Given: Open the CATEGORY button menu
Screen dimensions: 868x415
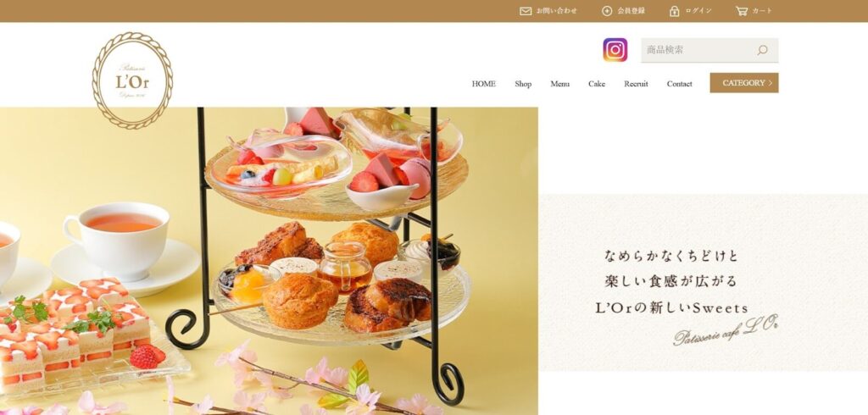Looking at the screenshot, I should pos(744,83).
